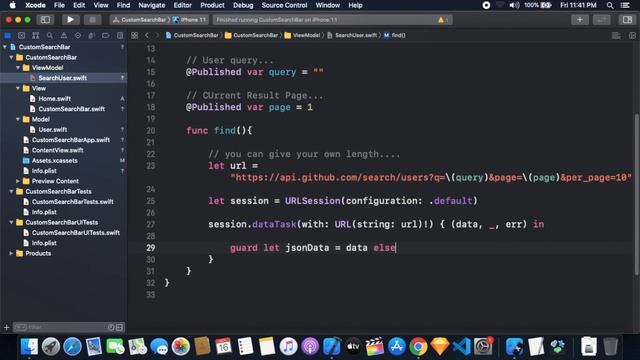The height and width of the screenshot is (360, 640).
Task: Add a new editor pane
Action: click(x=632, y=36)
